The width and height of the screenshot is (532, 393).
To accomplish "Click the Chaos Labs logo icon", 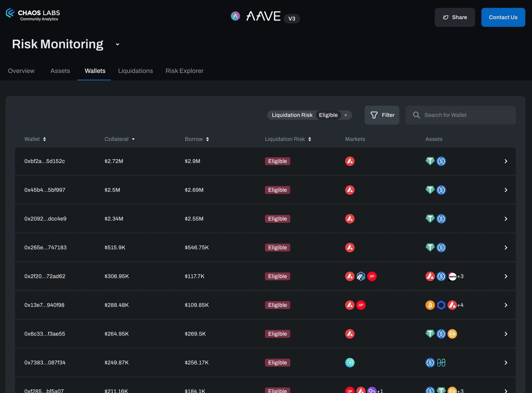I will click(10, 13).
